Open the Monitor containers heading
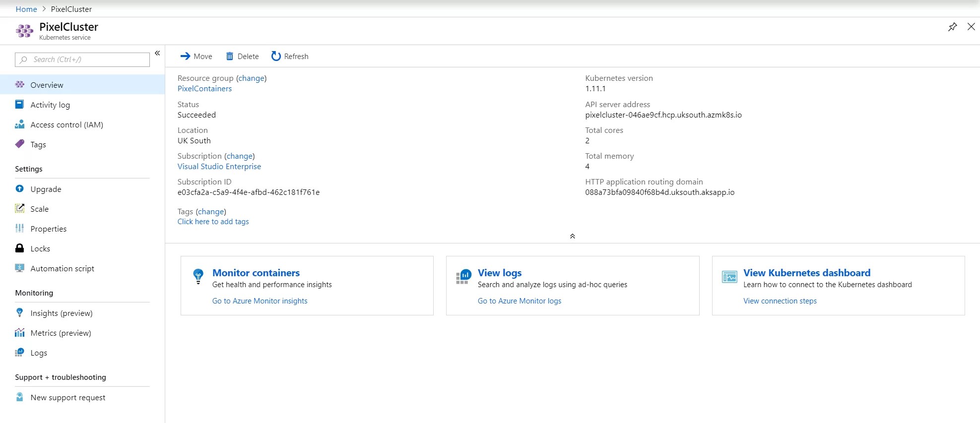The image size is (980, 423). 256,273
